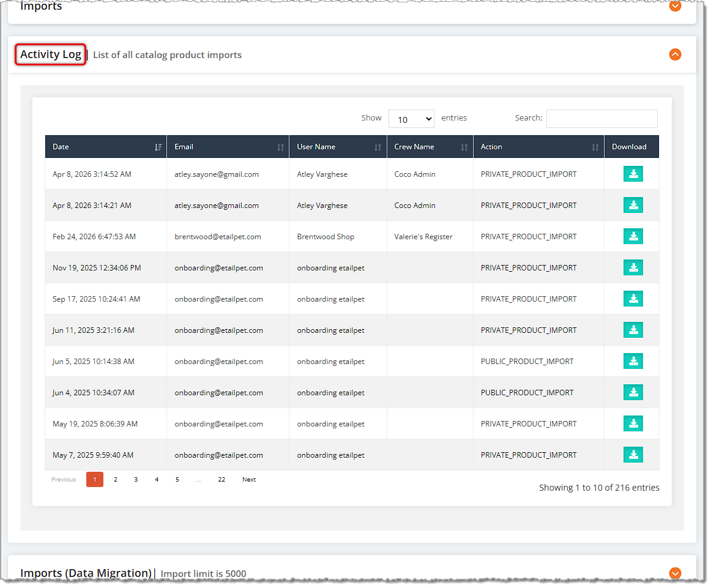Download the Feb 24, 2026 Brentwood Shop import

tap(633, 236)
